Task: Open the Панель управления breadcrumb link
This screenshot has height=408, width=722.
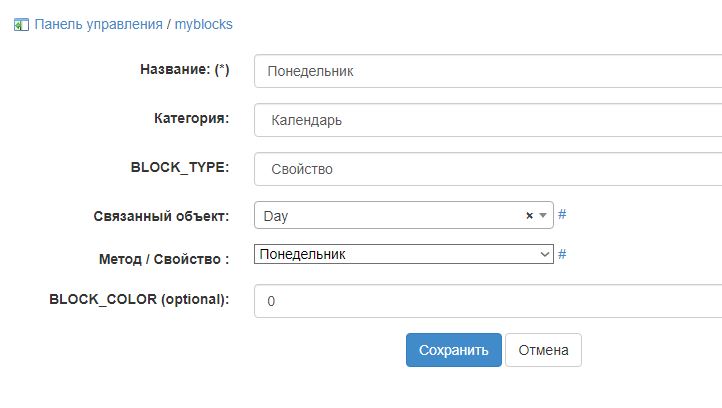Action: (x=99, y=24)
